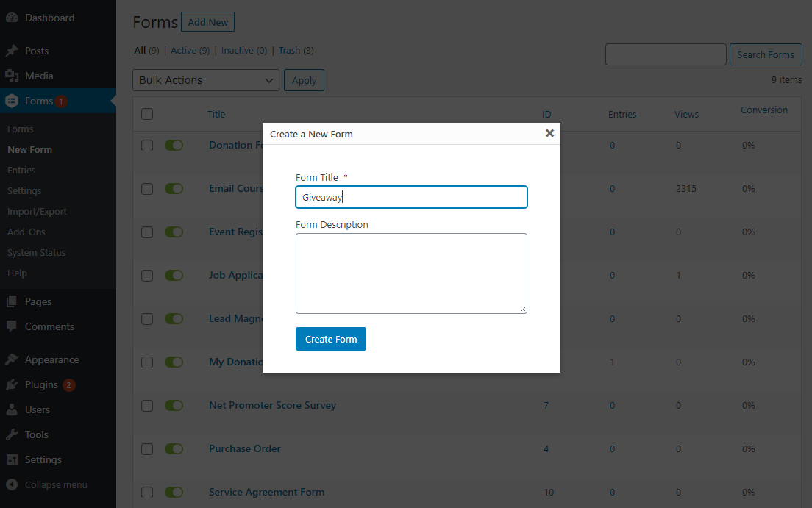Click the search forms text box
The height and width of the screenshot is (508, 812).
click(x=666, y=54)
